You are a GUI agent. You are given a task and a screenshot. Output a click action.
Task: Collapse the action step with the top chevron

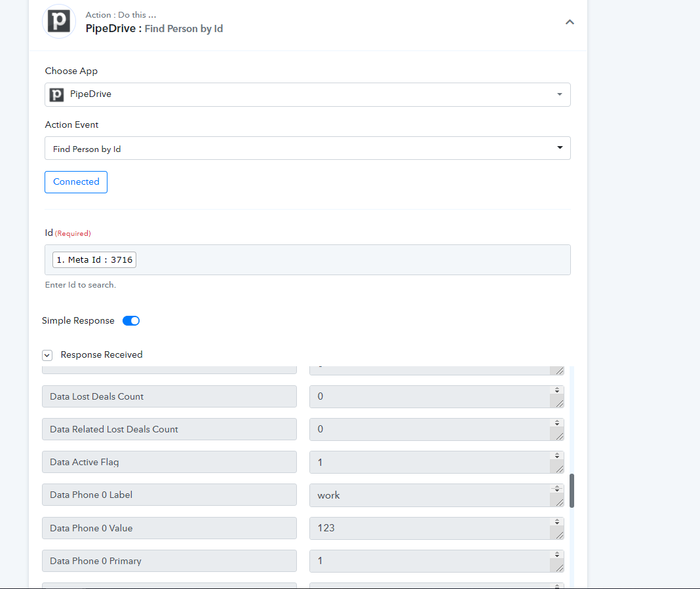tap(570, 22)
